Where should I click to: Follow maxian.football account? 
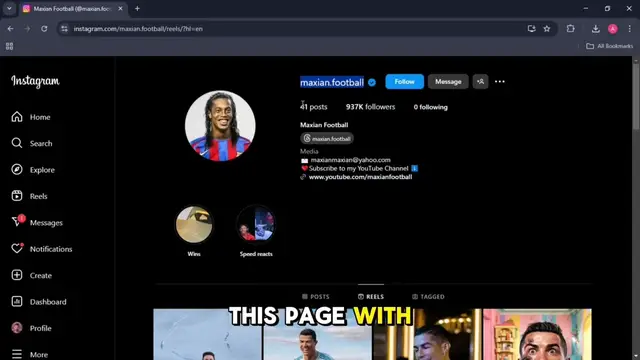click(404, 82)
